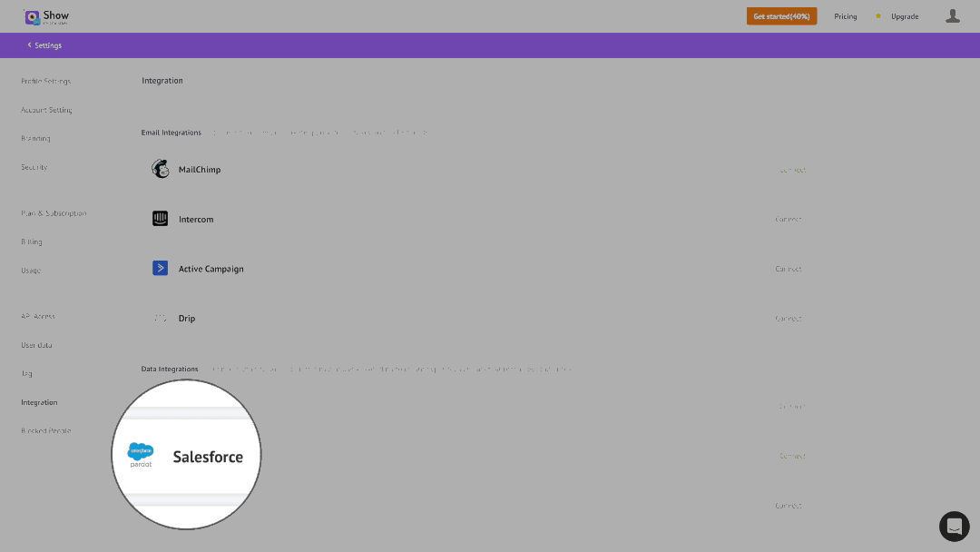The image size is (980, 552).
Task: Connect the Drip integration
Action: tap(789, 319)
